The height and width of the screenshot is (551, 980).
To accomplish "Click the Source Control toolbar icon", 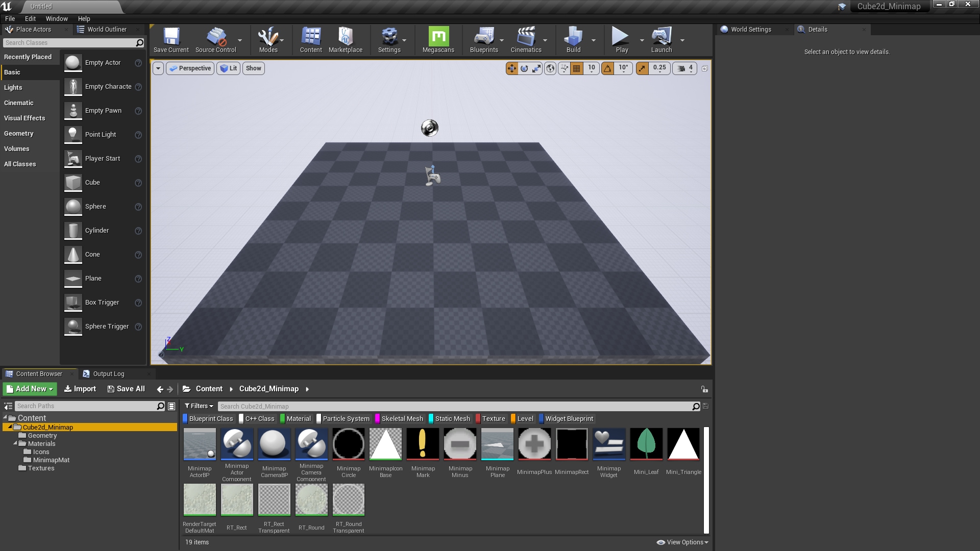I will coord(217,40).
